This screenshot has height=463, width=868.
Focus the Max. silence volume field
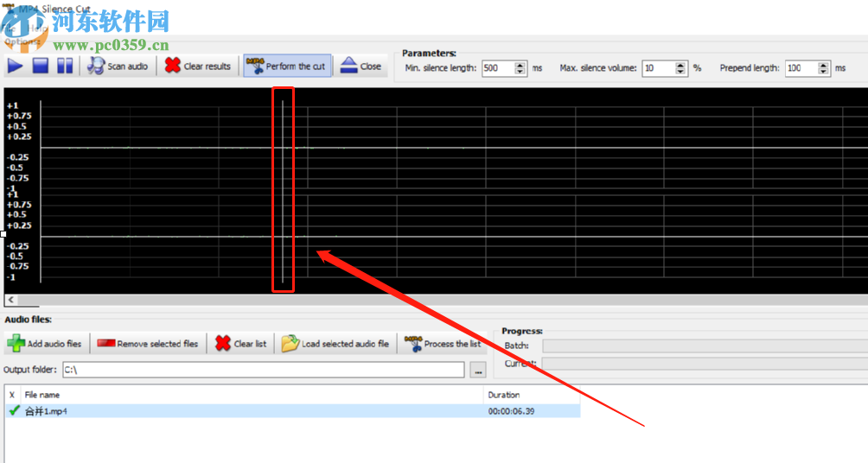pos(659,68)
